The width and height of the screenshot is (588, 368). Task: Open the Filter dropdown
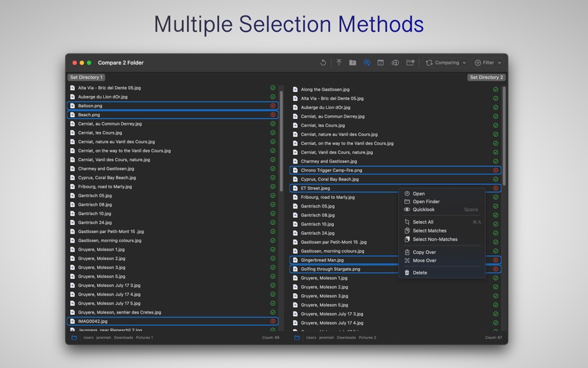pyautogui.click(x=488, y=63)
